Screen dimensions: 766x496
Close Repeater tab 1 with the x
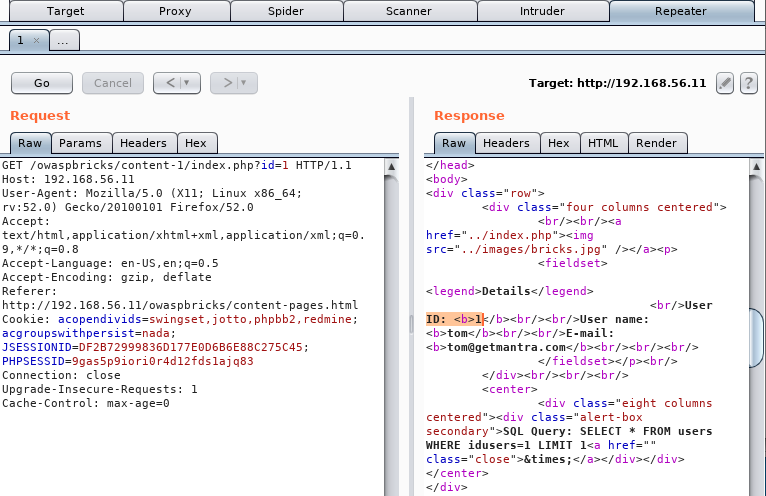coord(36,41)
